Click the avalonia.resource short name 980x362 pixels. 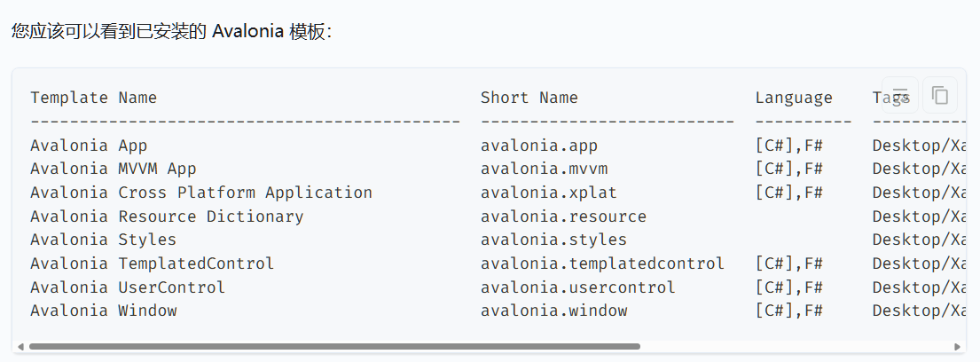[563, 216]
